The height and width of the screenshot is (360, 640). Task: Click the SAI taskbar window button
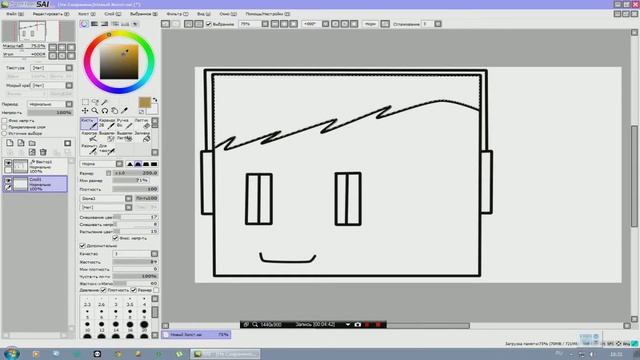[x=225, y=354]
